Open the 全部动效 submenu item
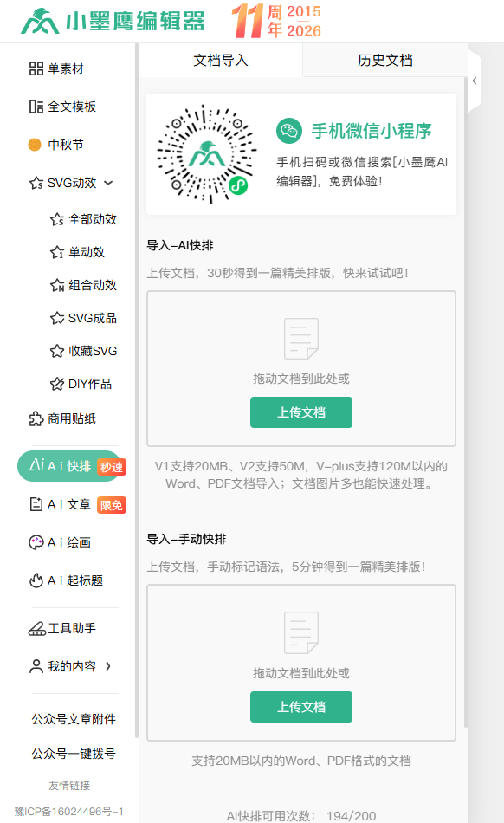The height and width of the screenshot is (823, 504). [x=93, y=219]
